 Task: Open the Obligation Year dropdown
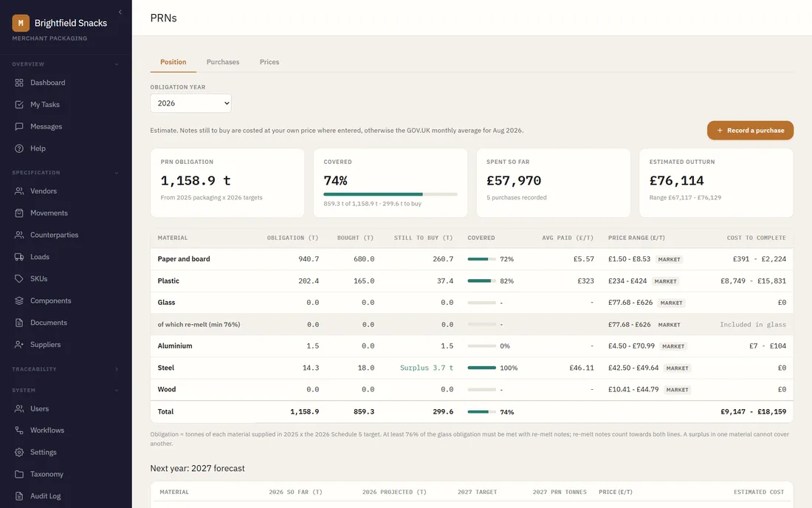(190, 103)
